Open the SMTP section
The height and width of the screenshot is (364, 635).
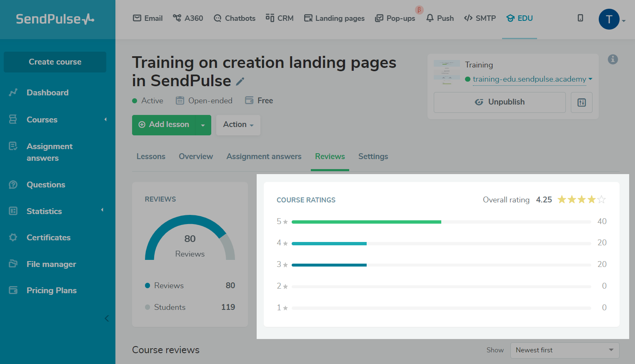pos(480,18)
